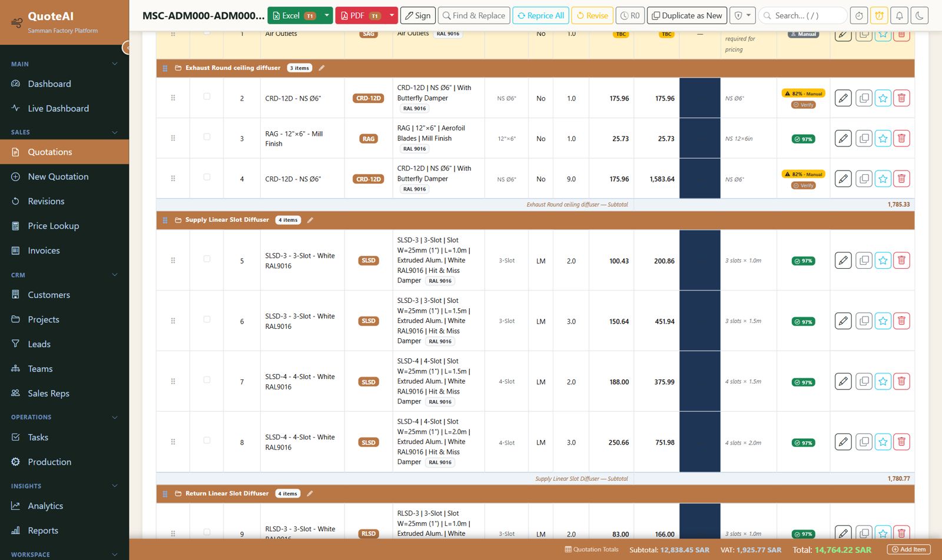Open the stopwatch timer icon in the top bar

pyautogui.click(x=859, y=16)
